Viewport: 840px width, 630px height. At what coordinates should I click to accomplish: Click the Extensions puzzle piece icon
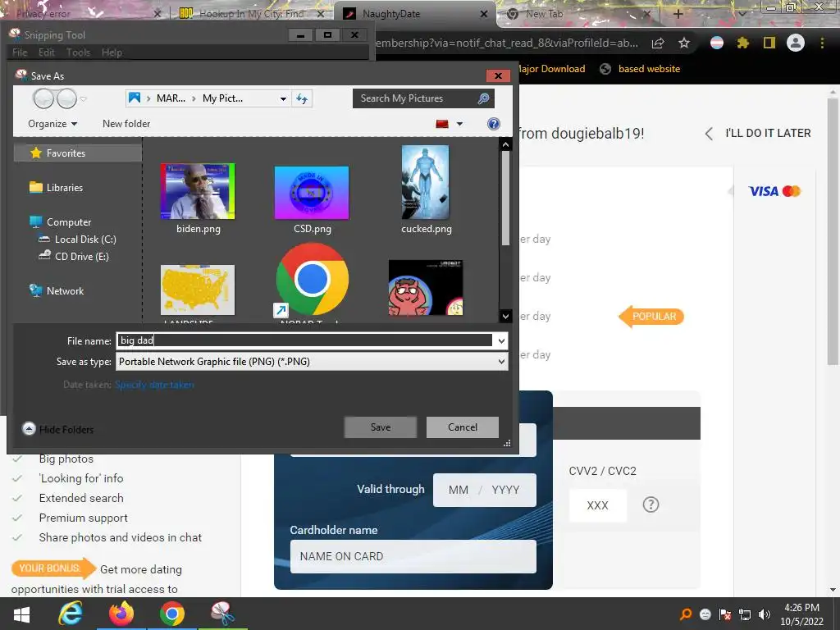(x=742, y=43)
